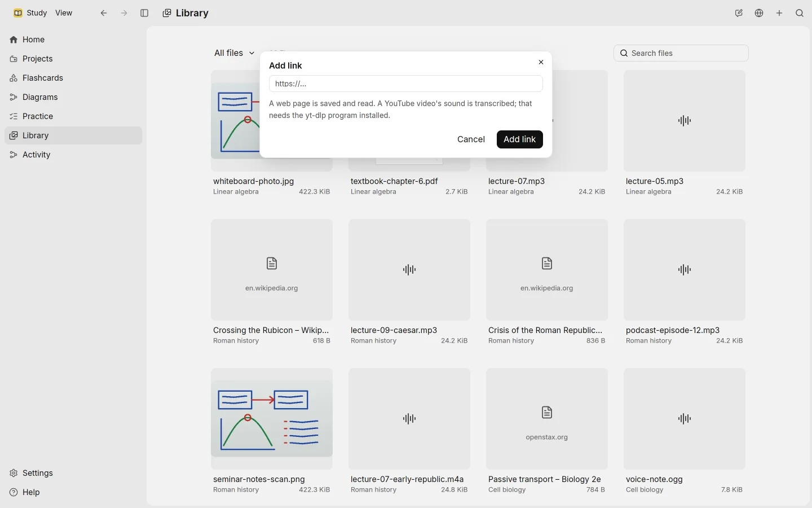Open lecture-09-caesar.mp3 thumbnail
Screen dimensions: 812x508
tap(409, 270)
